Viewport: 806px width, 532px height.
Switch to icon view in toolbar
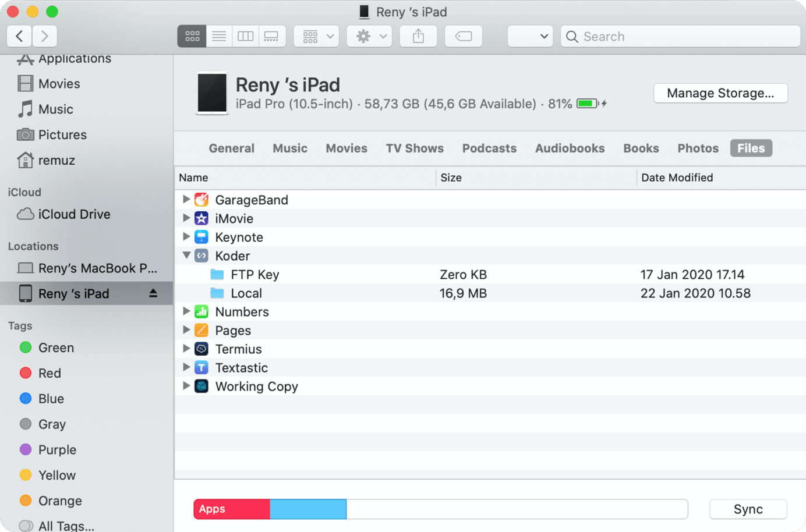point(192,36)
